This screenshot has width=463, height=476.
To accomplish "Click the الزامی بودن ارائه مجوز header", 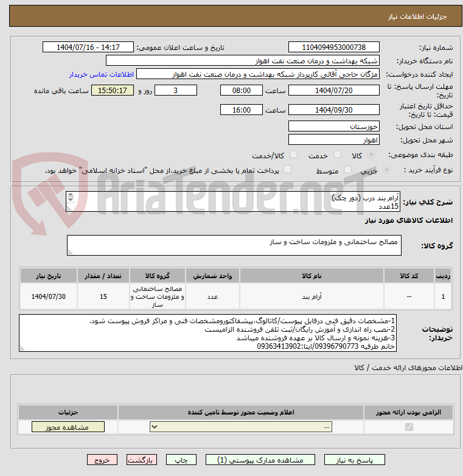I will [x=408, y=412].
